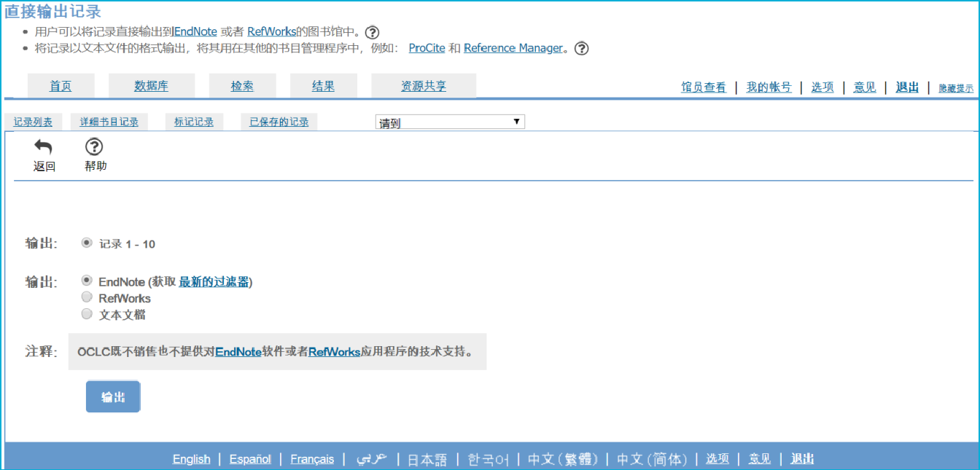Go to the 检索 search tab
The height and width of the screenshot is (470, 980).
coord(242,86)
